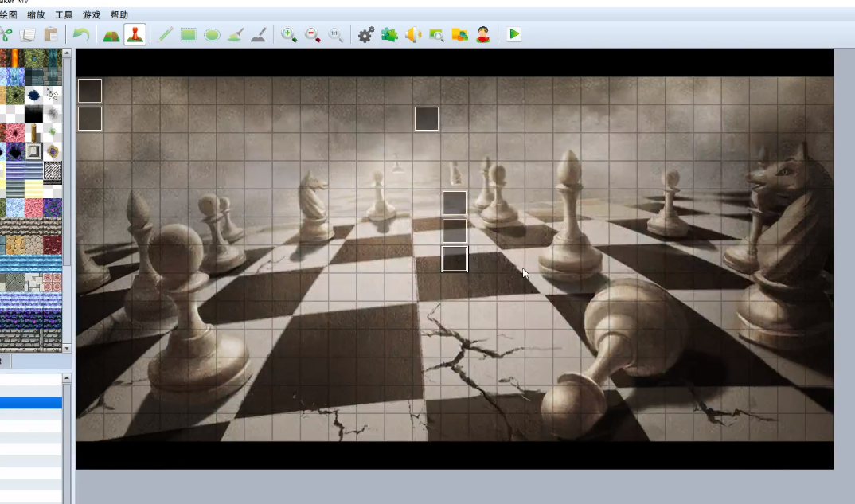Select the highlighted event tile on the map
This screenshot has width=855, height=504.
pos(455,259)
